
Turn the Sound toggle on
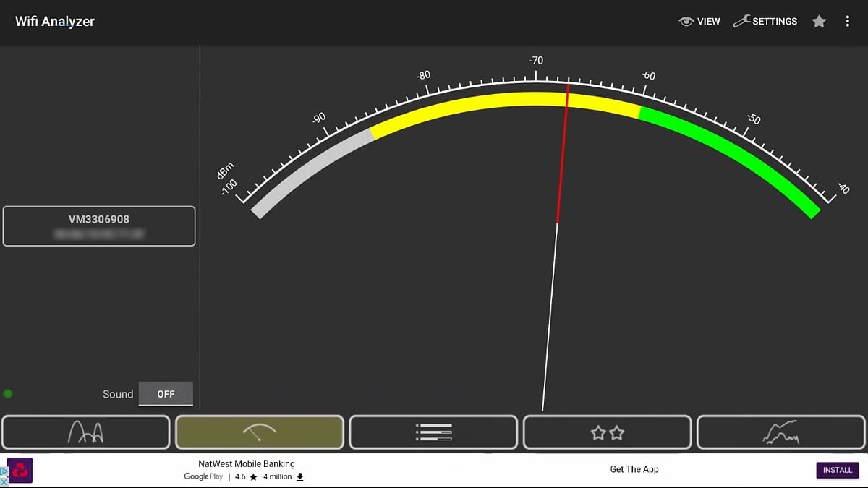166,394
